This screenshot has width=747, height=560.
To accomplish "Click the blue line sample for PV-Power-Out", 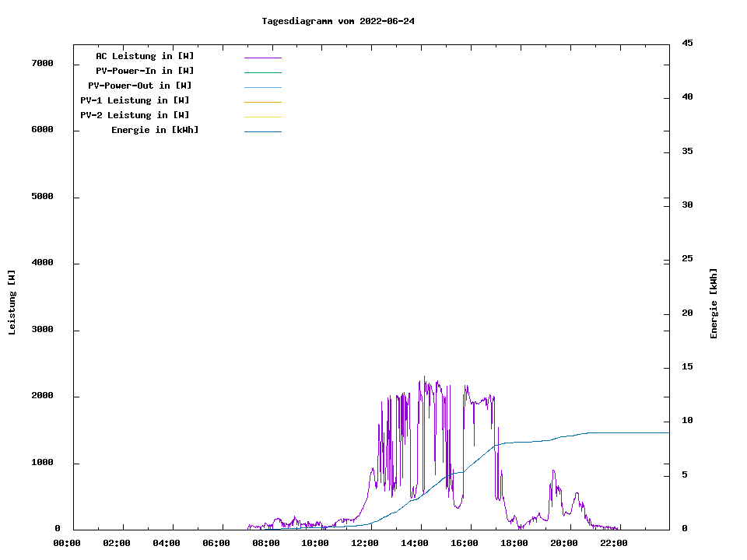I will (262, 87).
